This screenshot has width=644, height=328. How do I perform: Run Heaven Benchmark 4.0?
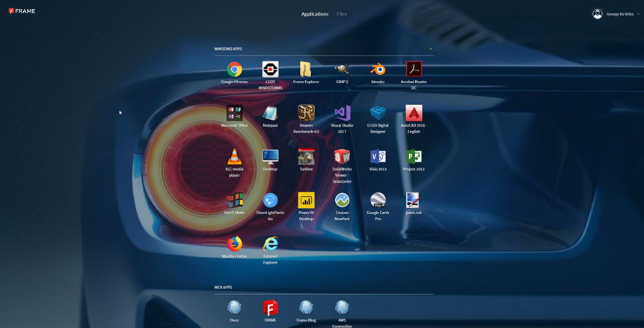click(306, 113)
